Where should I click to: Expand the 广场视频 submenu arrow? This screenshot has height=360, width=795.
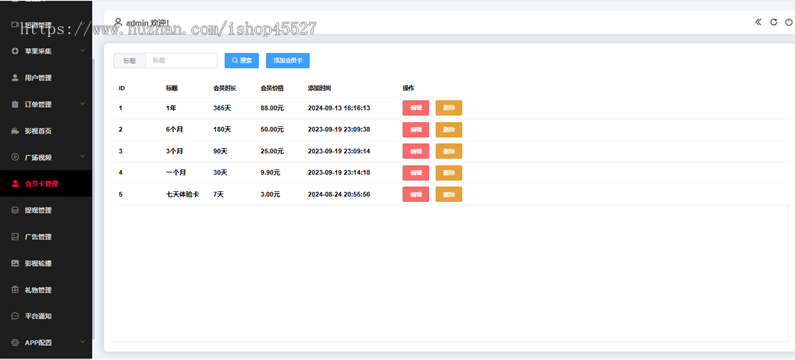click(83, 157)
